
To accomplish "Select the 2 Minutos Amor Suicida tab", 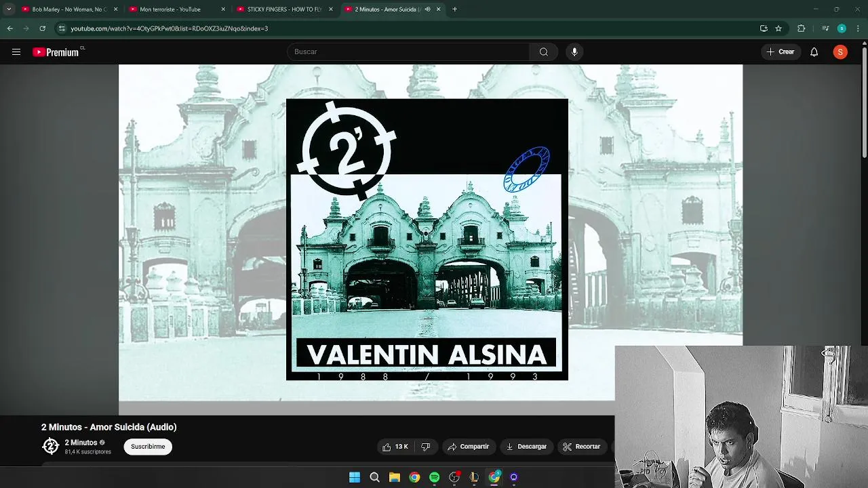I will point(387,9).
